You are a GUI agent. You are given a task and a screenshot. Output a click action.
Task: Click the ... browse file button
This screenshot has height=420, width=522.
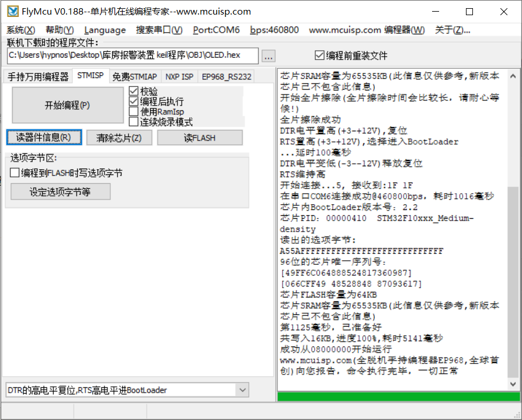tap(269, 56)
